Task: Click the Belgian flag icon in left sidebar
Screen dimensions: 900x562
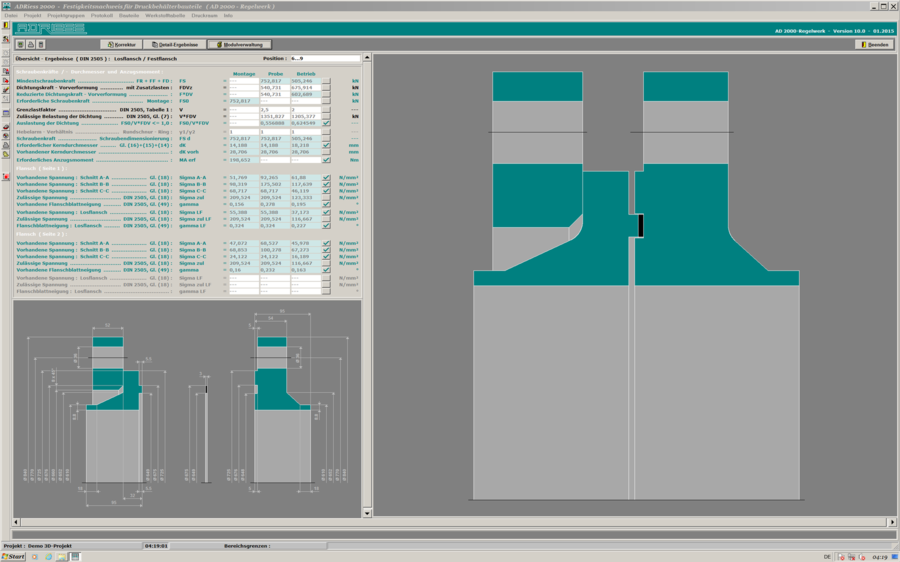Action: [6, 27]
